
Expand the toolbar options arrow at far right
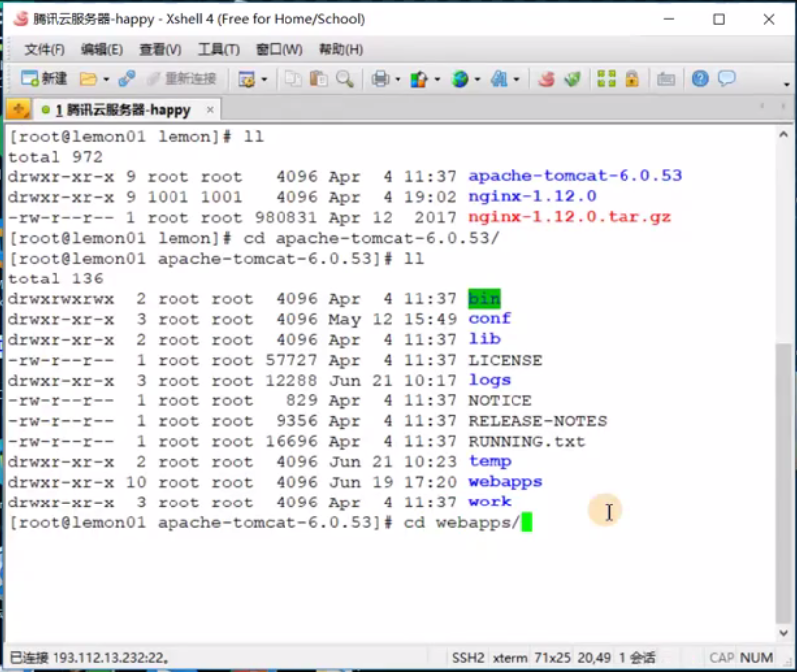point(786,84)
